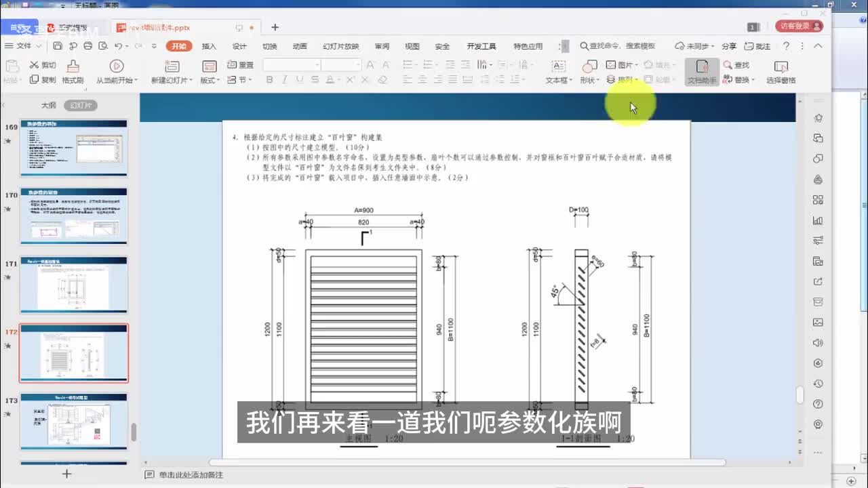868x488 pixels.
Task: Switch to the 动画 ribbon tab
Action: pos(299,46)
